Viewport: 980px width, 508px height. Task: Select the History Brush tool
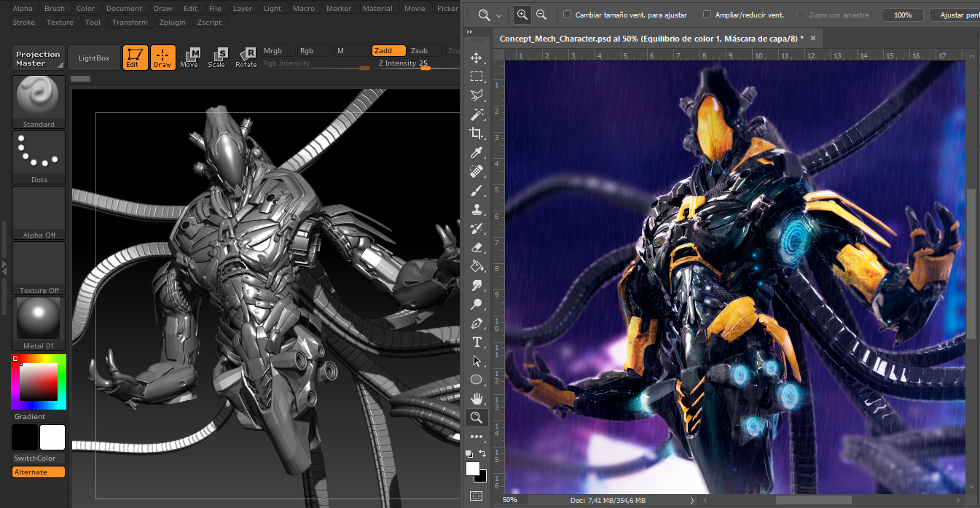pos(477,228)
